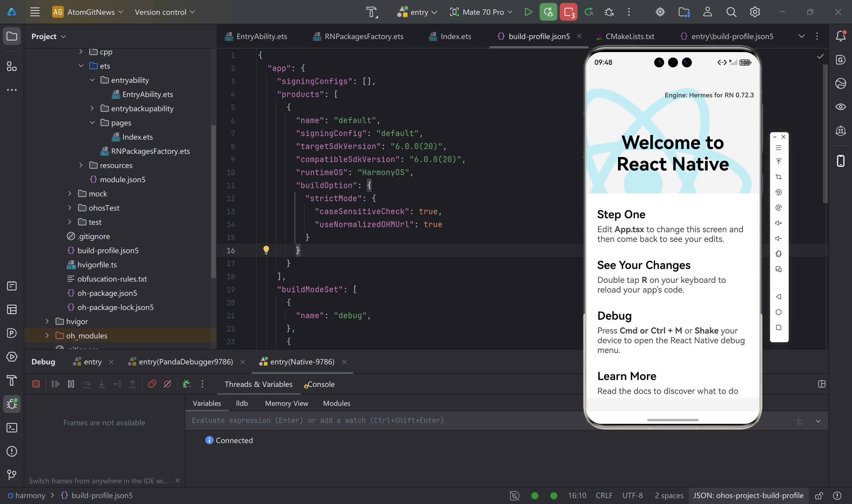Click CRLF line separator in status bar
The height and width of the screenshot is (504, 852).
604,495
